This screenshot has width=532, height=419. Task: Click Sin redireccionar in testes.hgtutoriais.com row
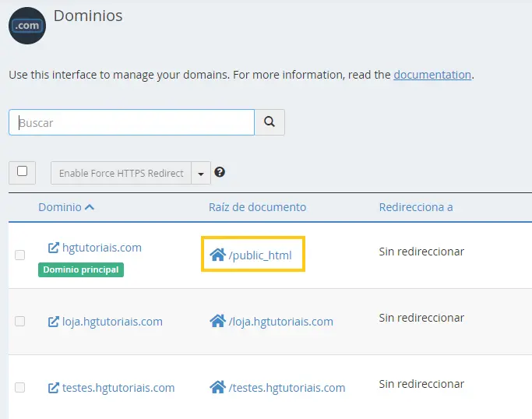pos(421,384)
